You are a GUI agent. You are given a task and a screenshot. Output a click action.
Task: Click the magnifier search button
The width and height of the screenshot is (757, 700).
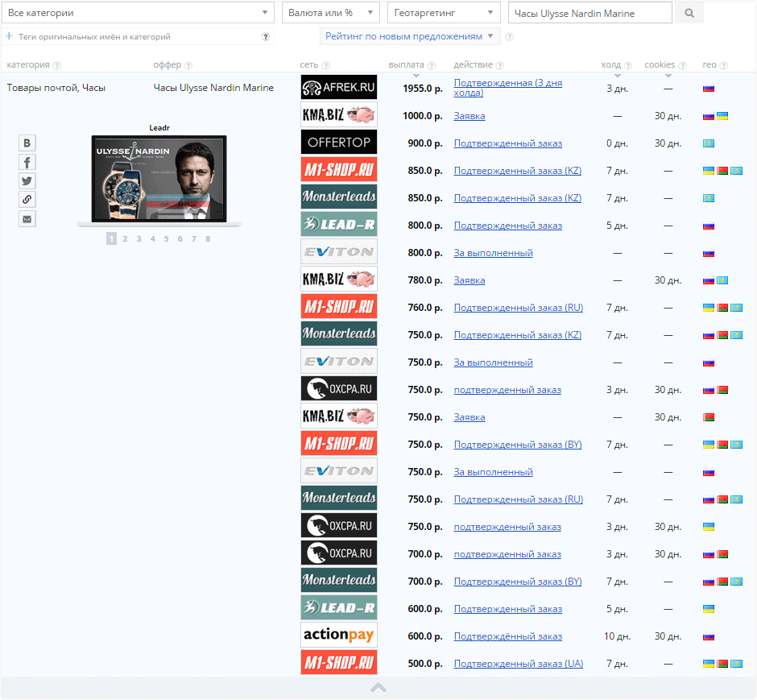(x=689, y=13)
